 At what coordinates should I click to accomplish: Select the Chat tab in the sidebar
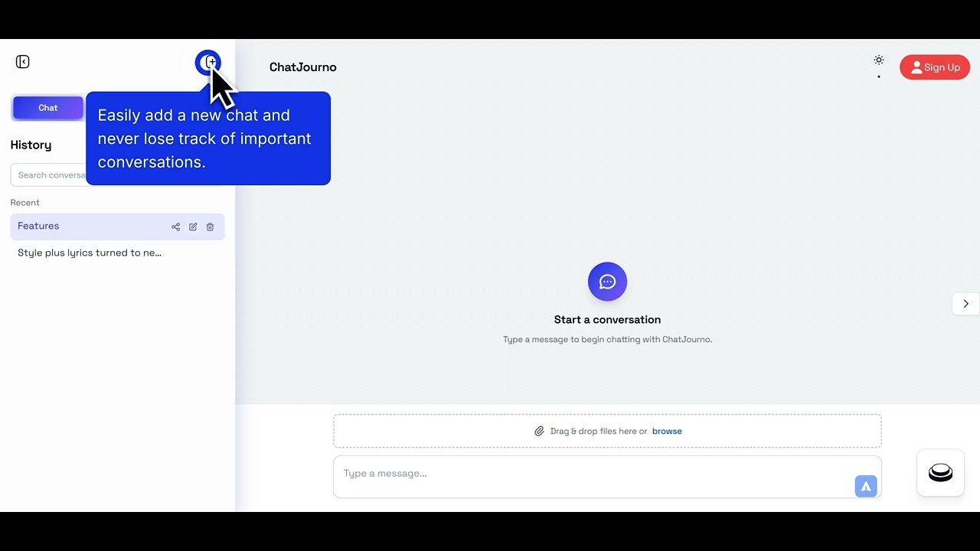pos(48,108)
